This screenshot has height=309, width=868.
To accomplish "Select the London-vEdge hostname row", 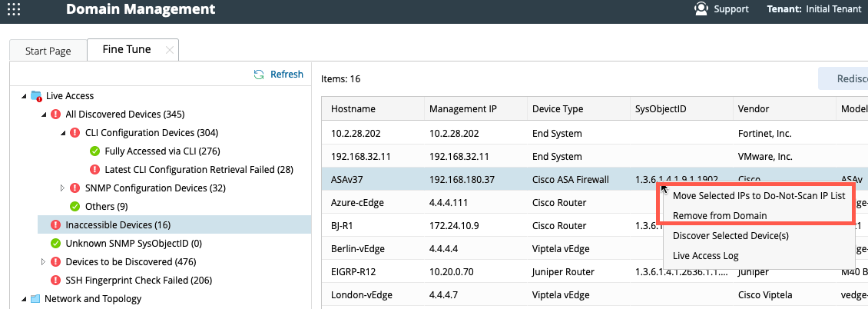I will 361,294.
